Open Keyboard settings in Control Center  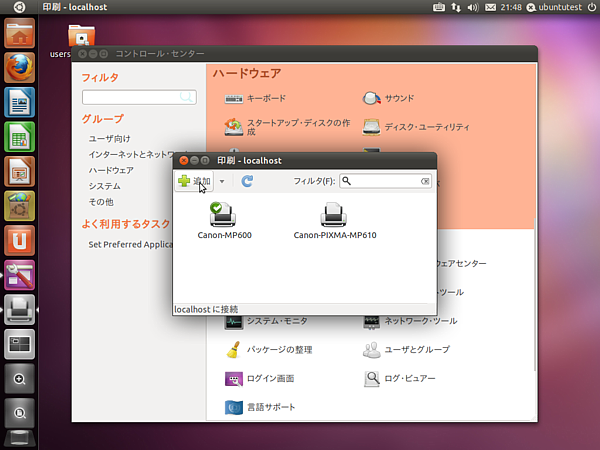(x=255, y=98)
